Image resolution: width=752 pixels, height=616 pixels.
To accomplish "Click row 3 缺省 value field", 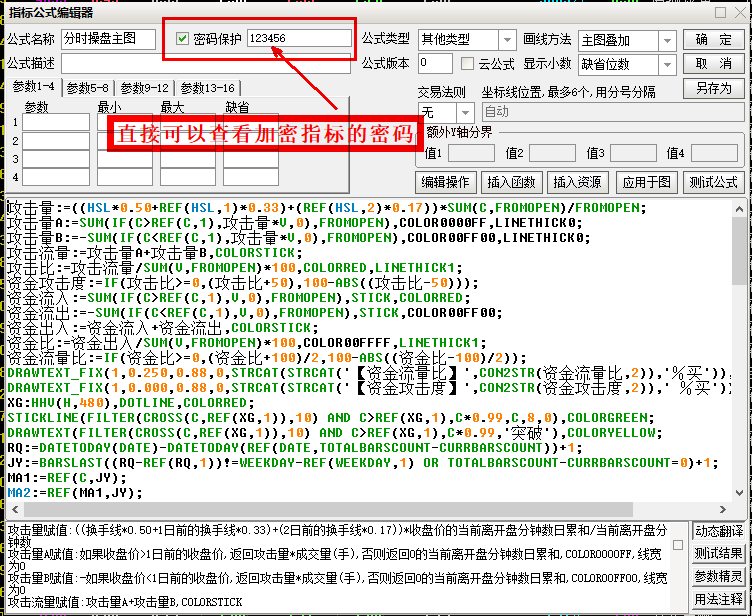I will pos(251,159).
